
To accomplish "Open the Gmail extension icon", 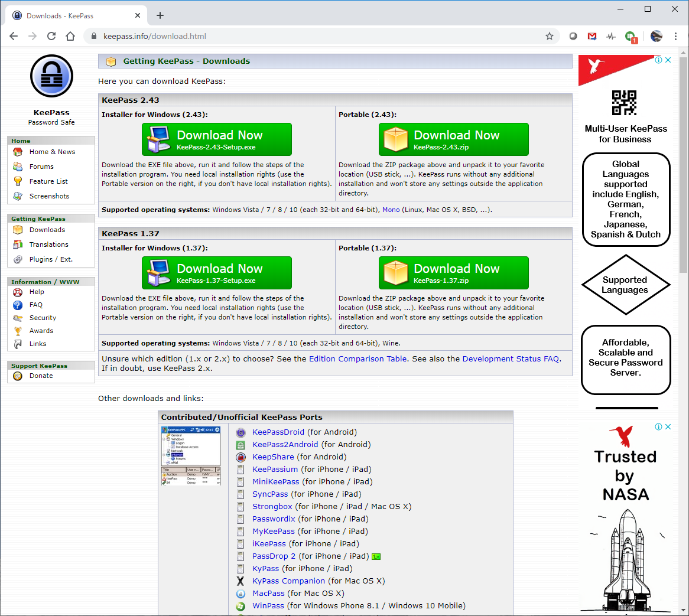I will coord(592,36).
